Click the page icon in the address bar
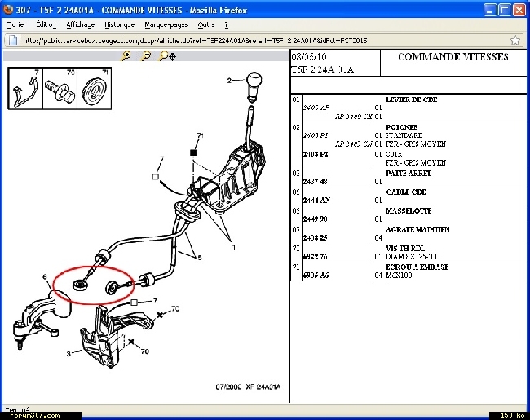530x420 pixels. click(13, 40)
